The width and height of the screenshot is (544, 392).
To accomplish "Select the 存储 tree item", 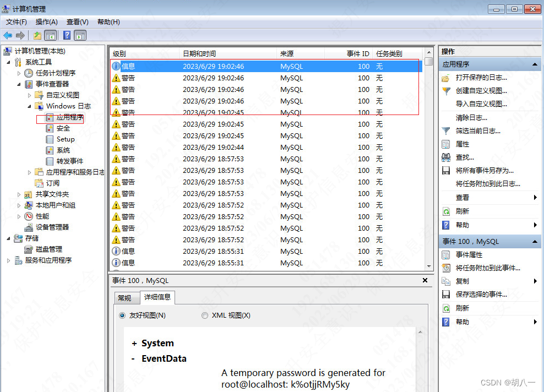I will pyautogui.click(x=32, y=239).
